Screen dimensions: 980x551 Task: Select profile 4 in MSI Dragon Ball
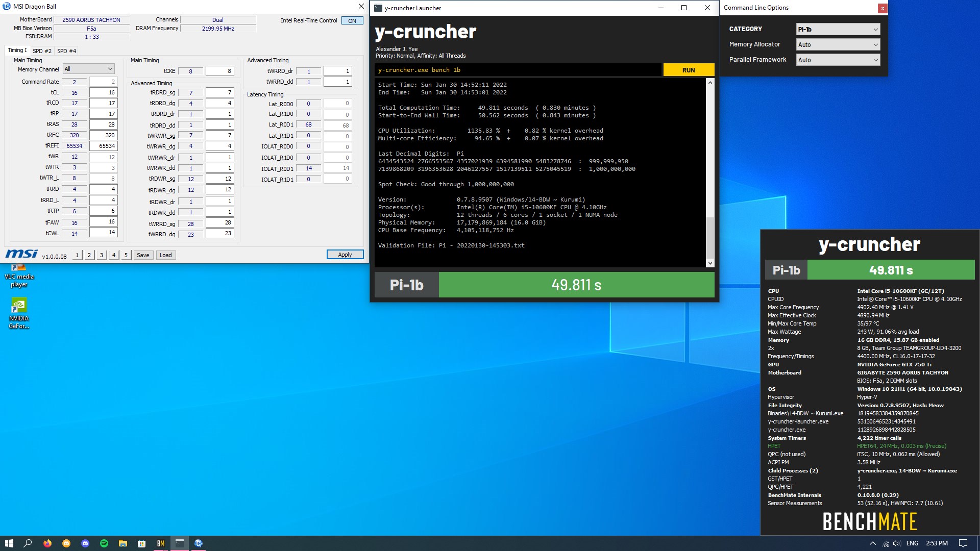[114, 255]
